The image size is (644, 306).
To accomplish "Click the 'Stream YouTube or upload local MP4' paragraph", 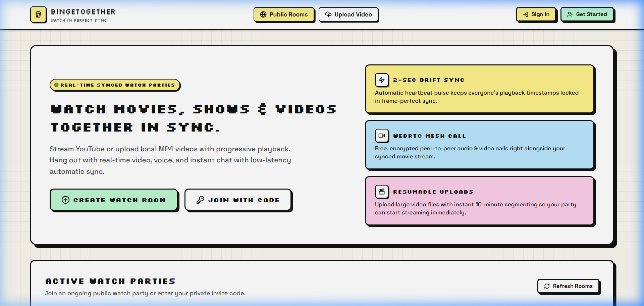I will [170, 160].
